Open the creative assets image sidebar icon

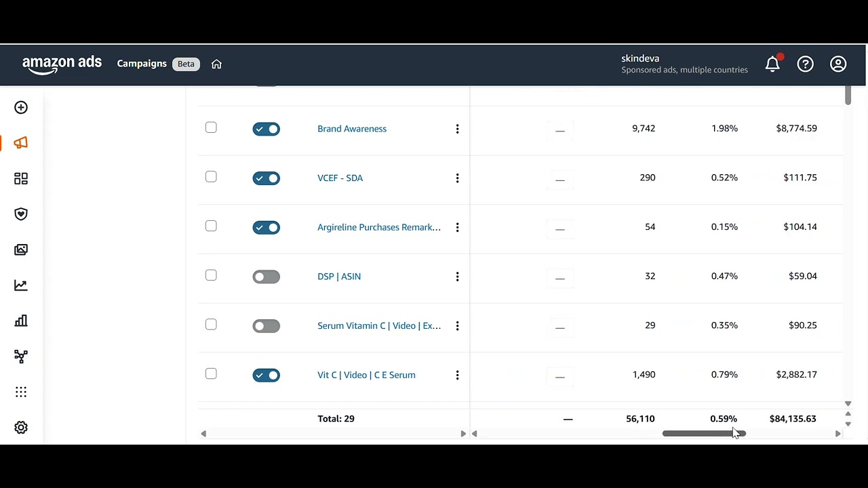point(21,249)
